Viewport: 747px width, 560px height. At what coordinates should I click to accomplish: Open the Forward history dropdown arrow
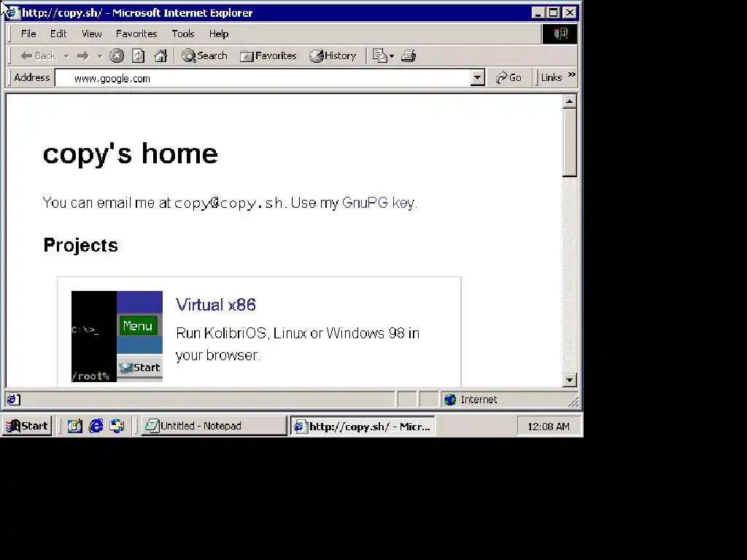click(x=99, y=56)
